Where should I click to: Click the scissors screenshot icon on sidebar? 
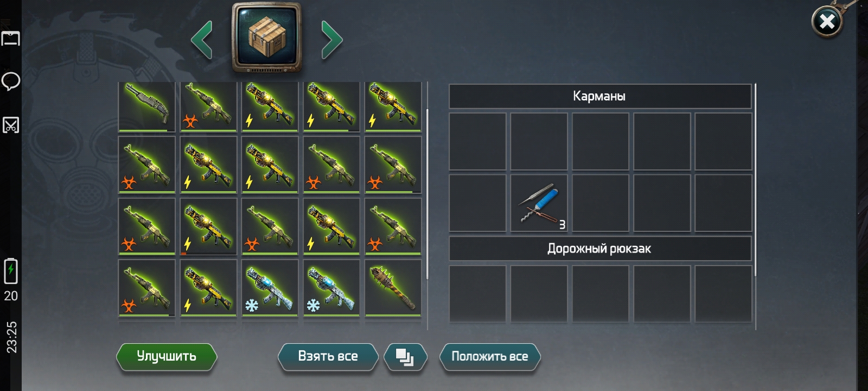point(11,125)
